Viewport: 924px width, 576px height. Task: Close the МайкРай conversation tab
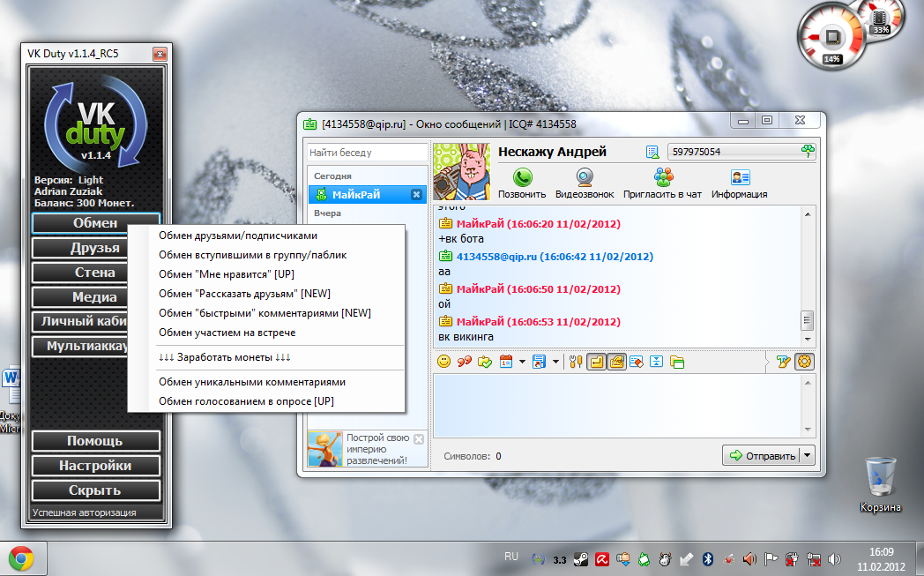416,195
